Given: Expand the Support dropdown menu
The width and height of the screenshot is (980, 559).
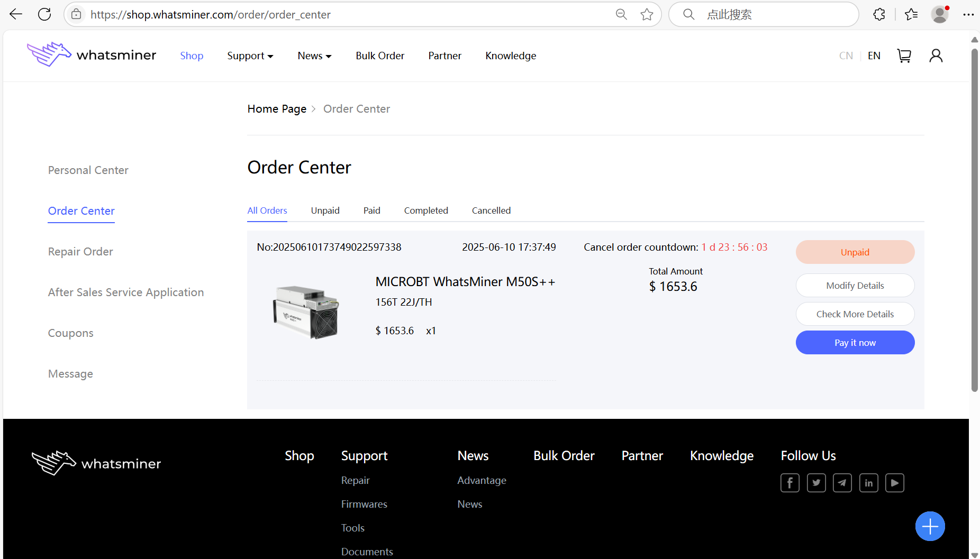Looking at the screenshot, I should tap(250, 56).
